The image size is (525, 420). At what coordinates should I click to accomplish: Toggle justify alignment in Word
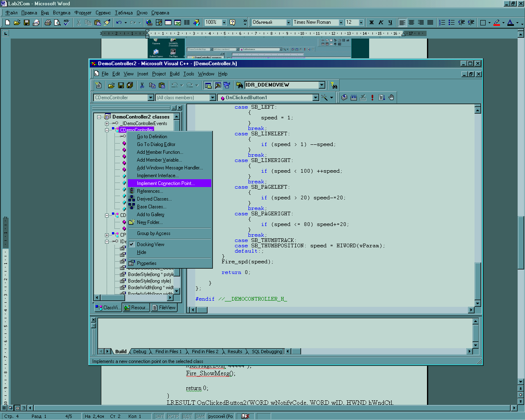[430, 23]
